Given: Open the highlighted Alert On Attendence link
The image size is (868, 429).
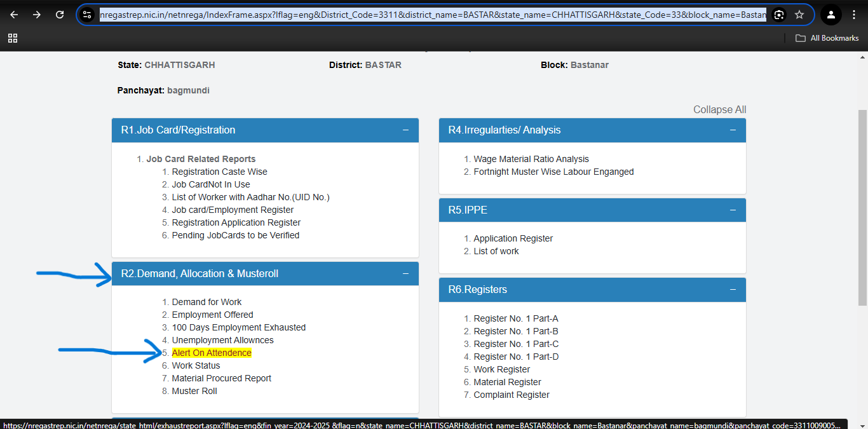Looking at the screenshot, I should 212,353.
